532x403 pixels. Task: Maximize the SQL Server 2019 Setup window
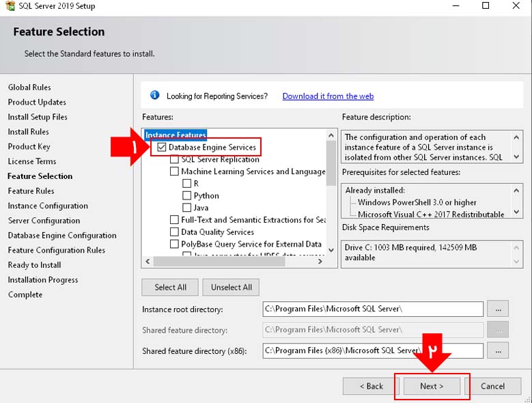[x=486, y=5]
